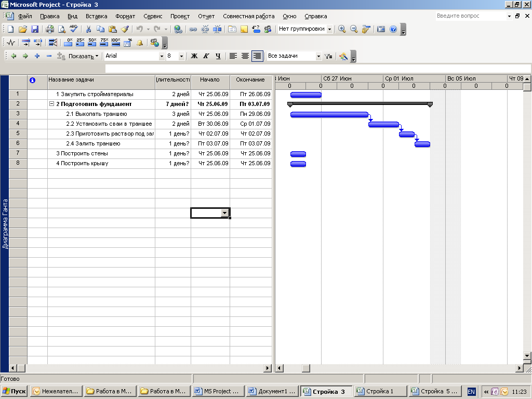Viewport: 532px width, 399px height.
Task: Copy the selected task
Action: [100, 29]
